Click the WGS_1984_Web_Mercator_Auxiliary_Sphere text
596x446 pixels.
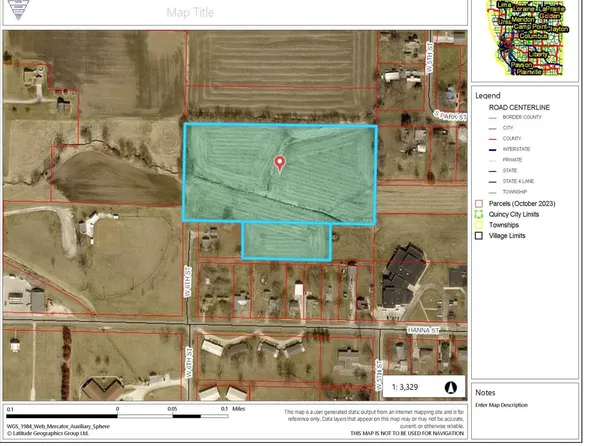pyautogui.click(x=58, y=427)
